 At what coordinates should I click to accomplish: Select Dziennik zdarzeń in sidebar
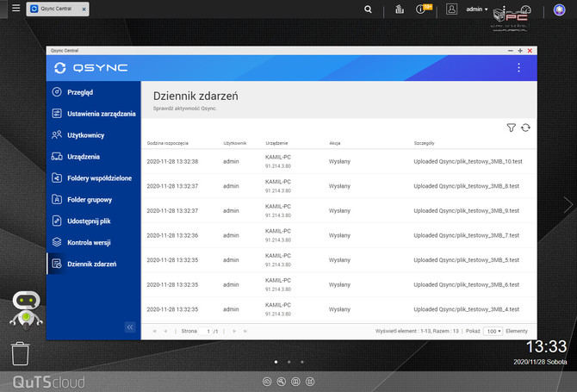94,264
